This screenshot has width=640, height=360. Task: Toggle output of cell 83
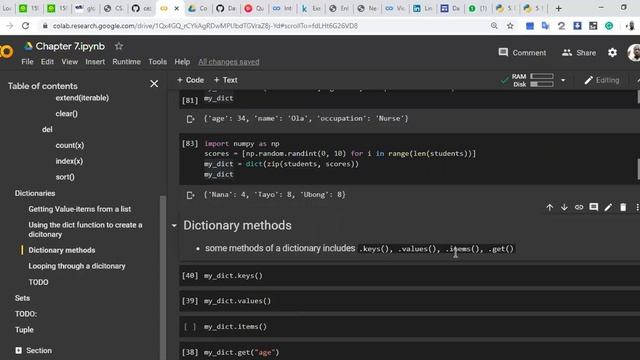(190, 195)
